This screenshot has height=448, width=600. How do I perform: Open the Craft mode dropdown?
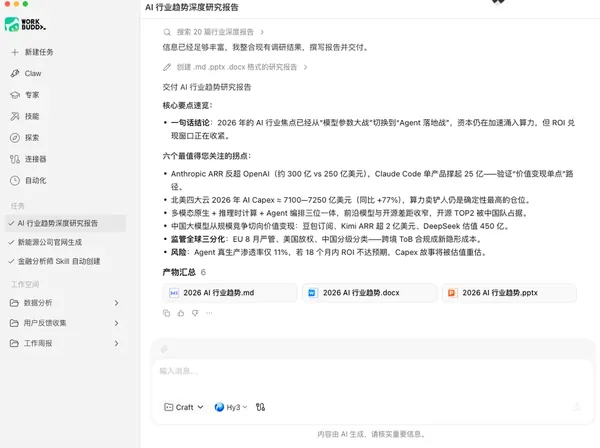click(x=184, y=407)
